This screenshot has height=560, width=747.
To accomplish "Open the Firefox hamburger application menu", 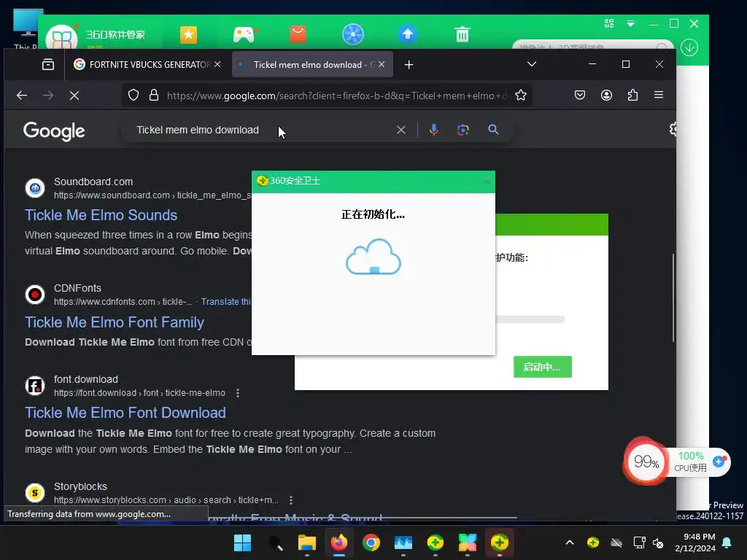I will (659, 95).
